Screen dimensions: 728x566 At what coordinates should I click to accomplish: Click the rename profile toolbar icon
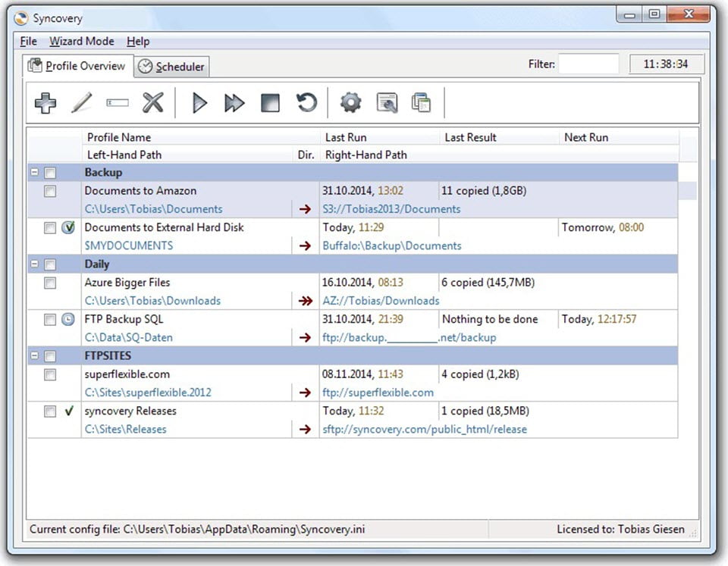[x=117, y=102]
